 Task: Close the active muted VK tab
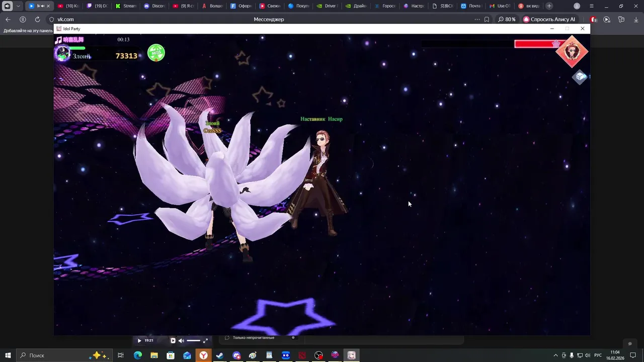click(x=48, y=6)
